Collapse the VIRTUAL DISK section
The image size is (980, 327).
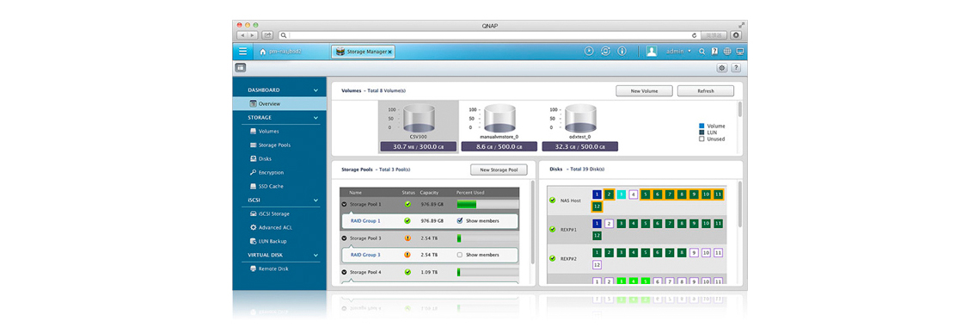click(315, 255)
